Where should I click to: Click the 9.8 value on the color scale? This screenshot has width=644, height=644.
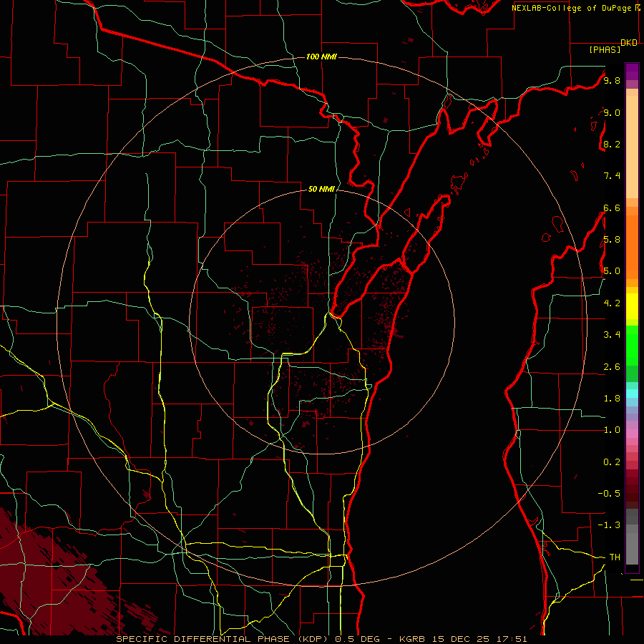point(612,80)
